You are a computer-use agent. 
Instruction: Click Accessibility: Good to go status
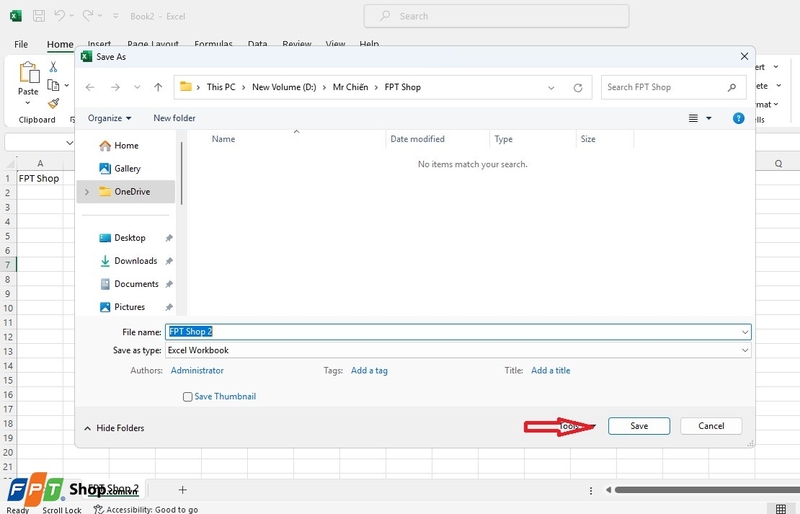click(x=146, y=509)
